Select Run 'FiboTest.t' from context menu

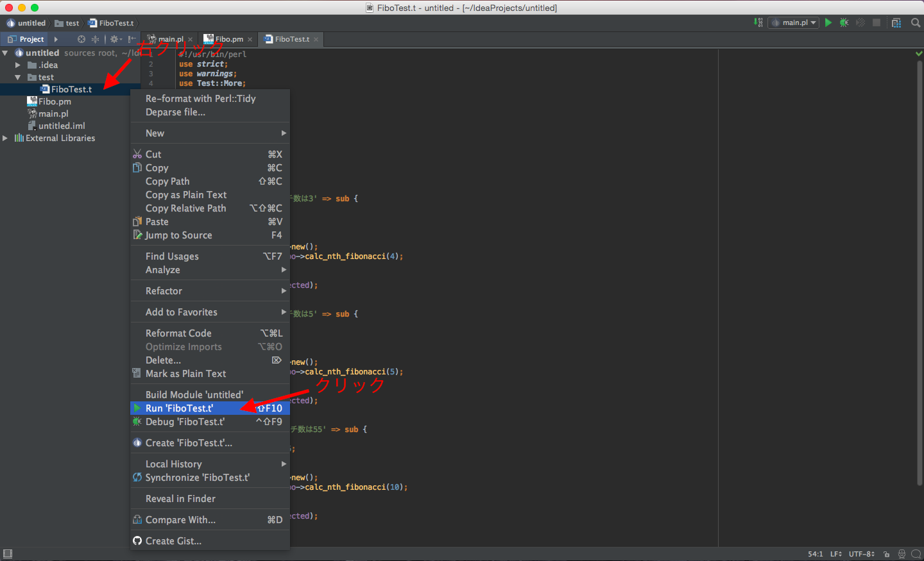(x=179, y=408)
